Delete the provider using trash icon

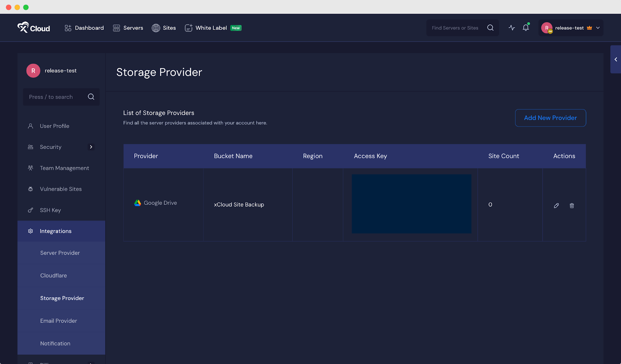click(572, 205)
